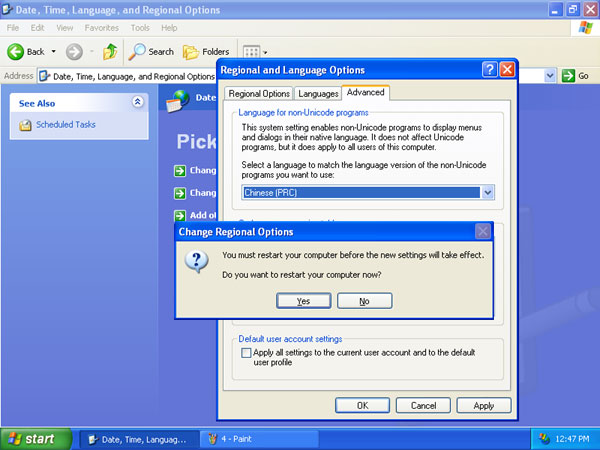Open the Search toolbar button
The width and height of the screenshot is (600, 450).
(x=150, y=51)
